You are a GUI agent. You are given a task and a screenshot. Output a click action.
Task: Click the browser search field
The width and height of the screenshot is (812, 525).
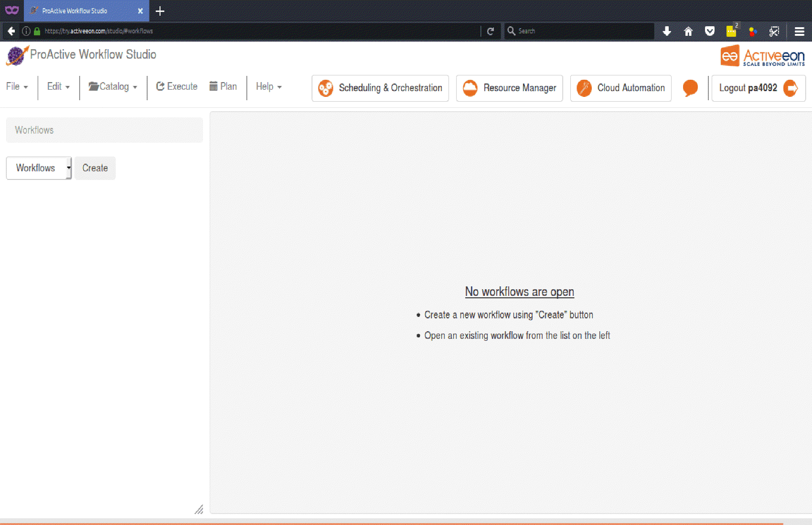[x=579, y=31]
